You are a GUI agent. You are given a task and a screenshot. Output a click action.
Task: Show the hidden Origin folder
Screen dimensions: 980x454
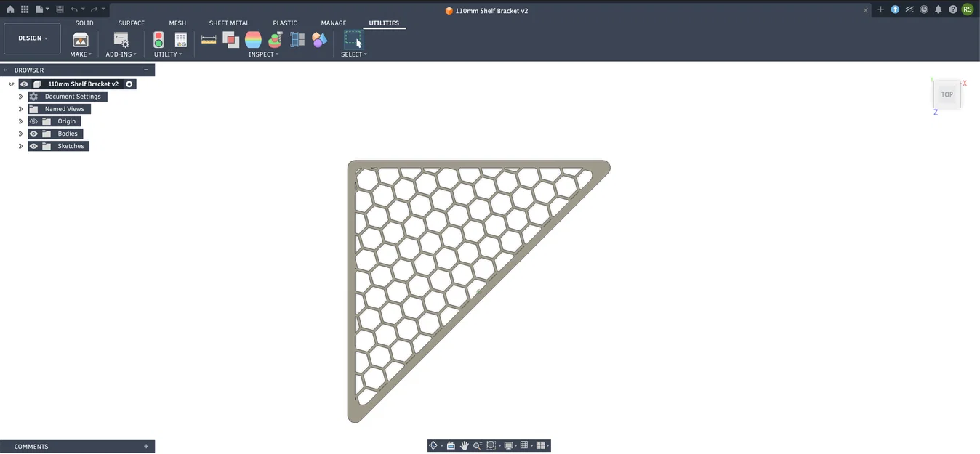coord(33,121)
